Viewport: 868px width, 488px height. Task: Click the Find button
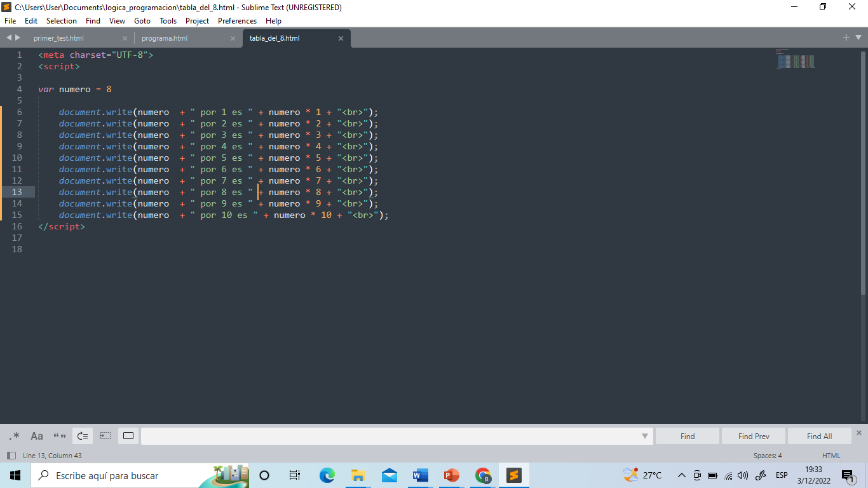(688, 436)
